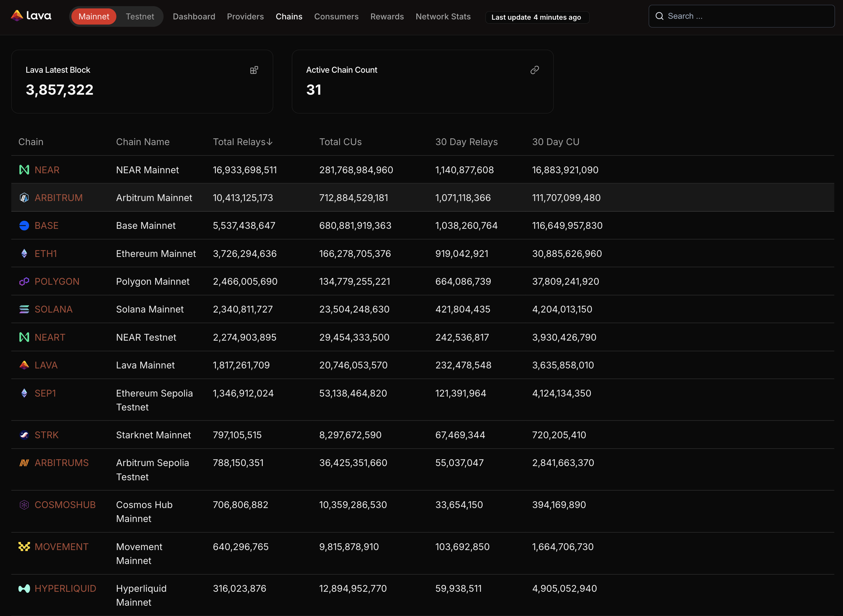Click the Movement chain icon
This screenshot has height=616, width=843.
24,546
